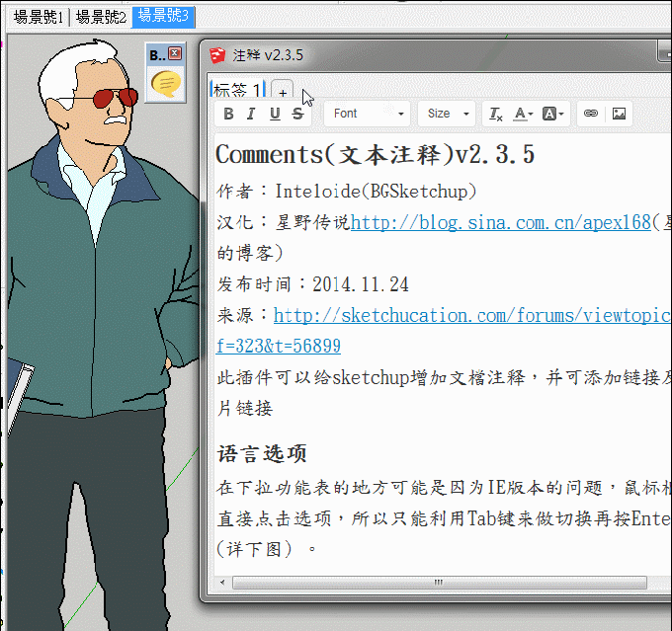
Task: Click the insert link icon
Action: (x=591, y=114)
